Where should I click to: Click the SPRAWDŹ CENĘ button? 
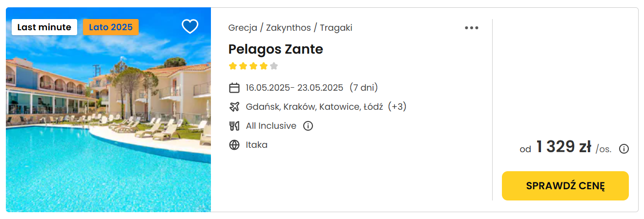click(x=565, y=186)
